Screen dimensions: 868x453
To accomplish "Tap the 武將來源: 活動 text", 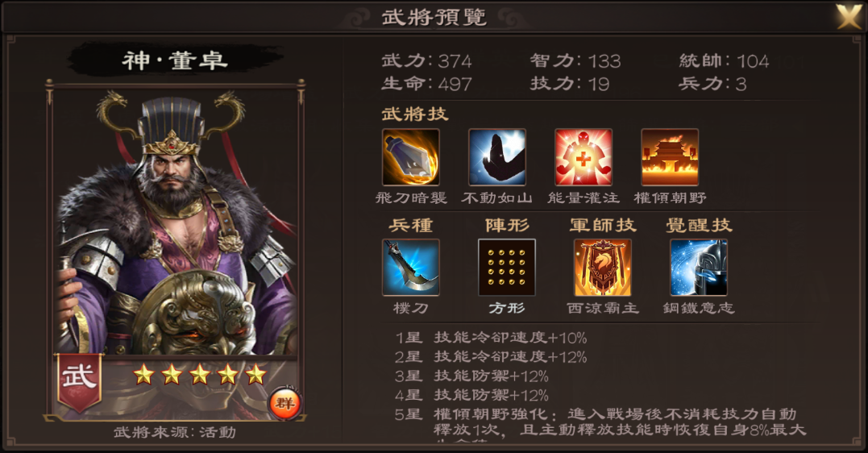I will [175, 432].
